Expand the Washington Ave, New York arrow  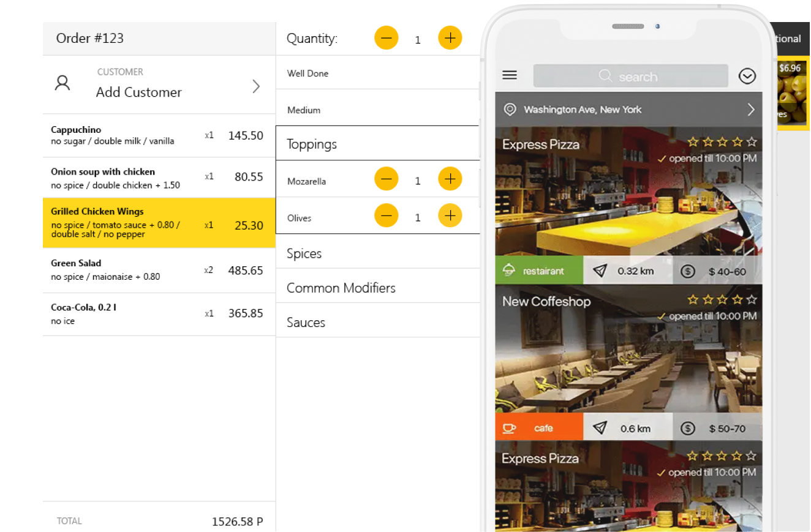click(751, 110)
